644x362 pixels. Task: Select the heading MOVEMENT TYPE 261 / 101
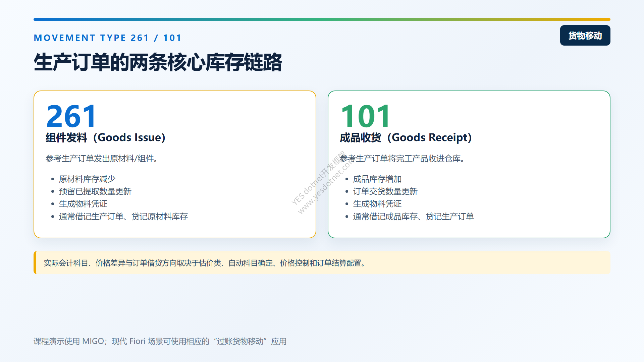tap(108, 38)
